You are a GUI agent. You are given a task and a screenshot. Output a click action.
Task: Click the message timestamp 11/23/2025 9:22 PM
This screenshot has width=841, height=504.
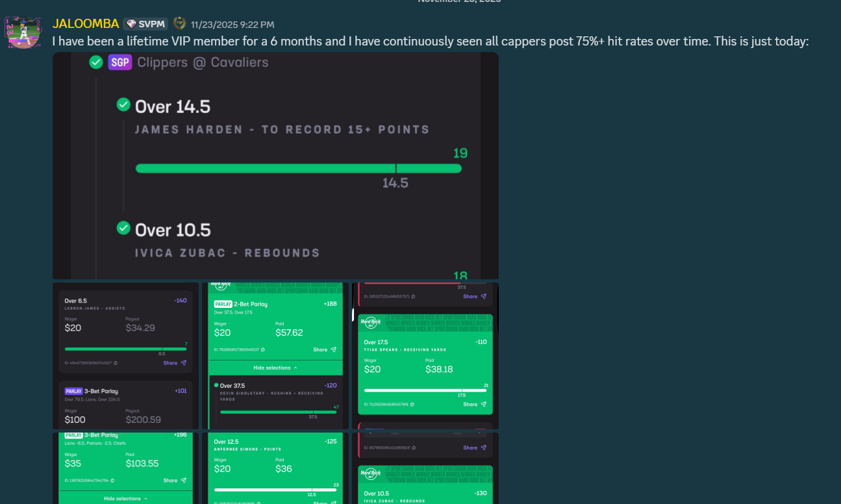click(232, 25)
